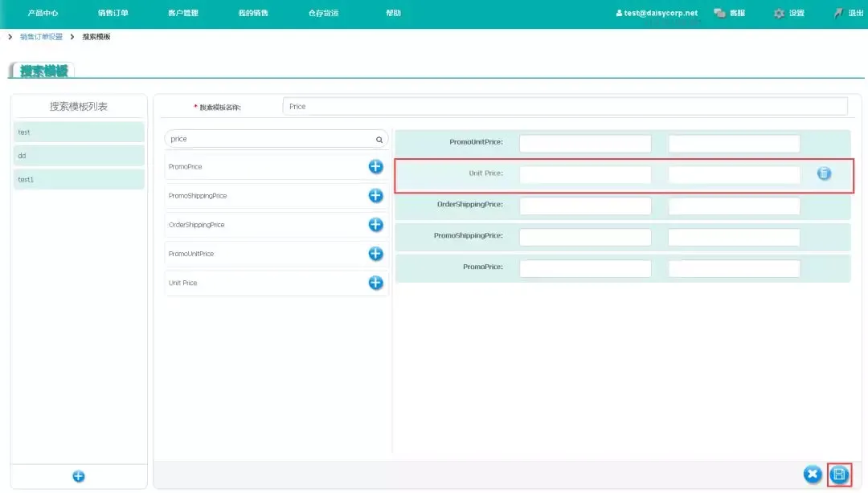The height and width of the screenshot is (493, 868).
Task: Click the 设置 text in the header
Action: [796, 13]
